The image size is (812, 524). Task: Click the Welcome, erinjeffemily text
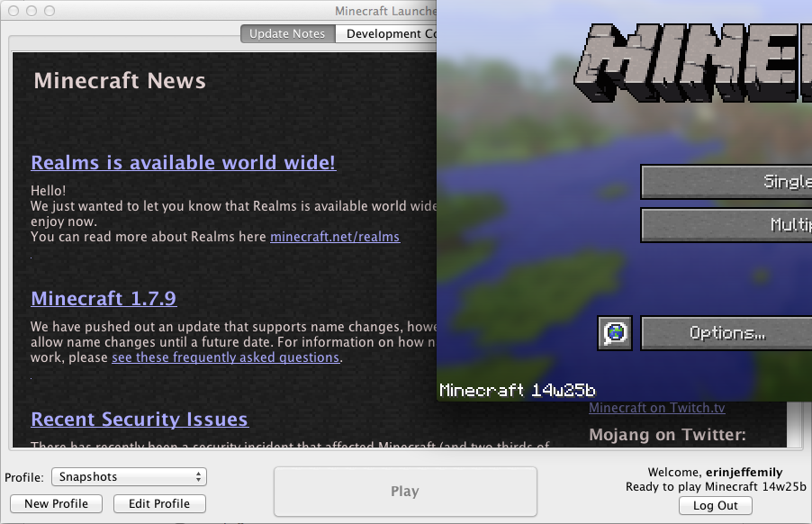[715, 472]
